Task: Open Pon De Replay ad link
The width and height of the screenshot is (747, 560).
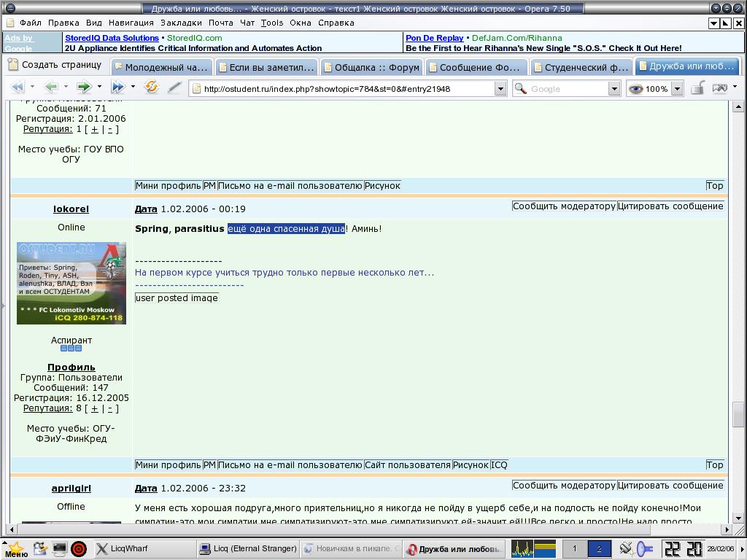Action: [434, 38]
